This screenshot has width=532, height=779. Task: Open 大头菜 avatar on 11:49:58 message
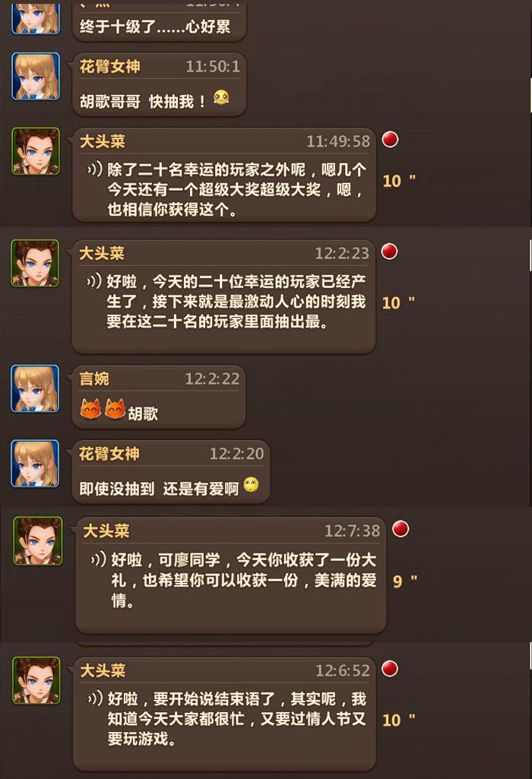[36, 151]
